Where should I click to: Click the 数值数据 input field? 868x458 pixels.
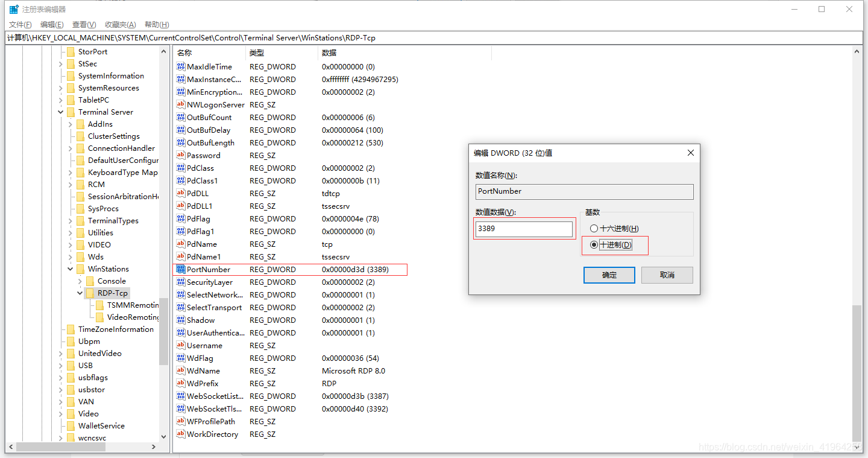524,229
